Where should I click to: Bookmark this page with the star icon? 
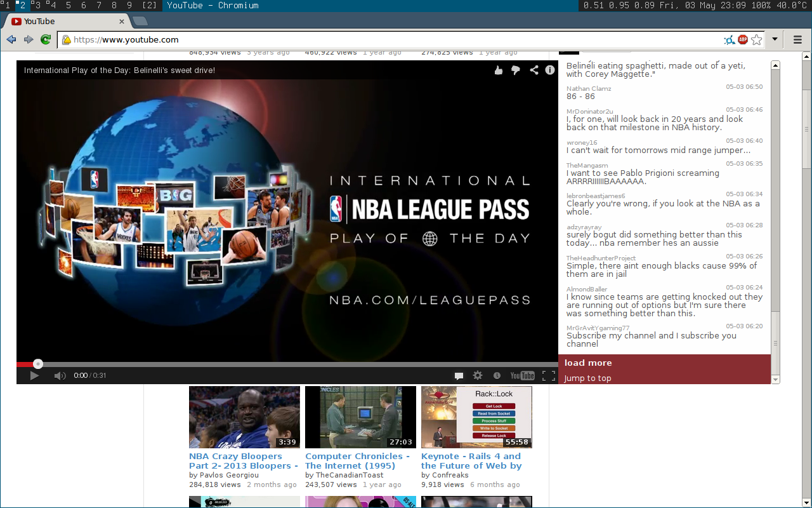click(x=756, y=40)
